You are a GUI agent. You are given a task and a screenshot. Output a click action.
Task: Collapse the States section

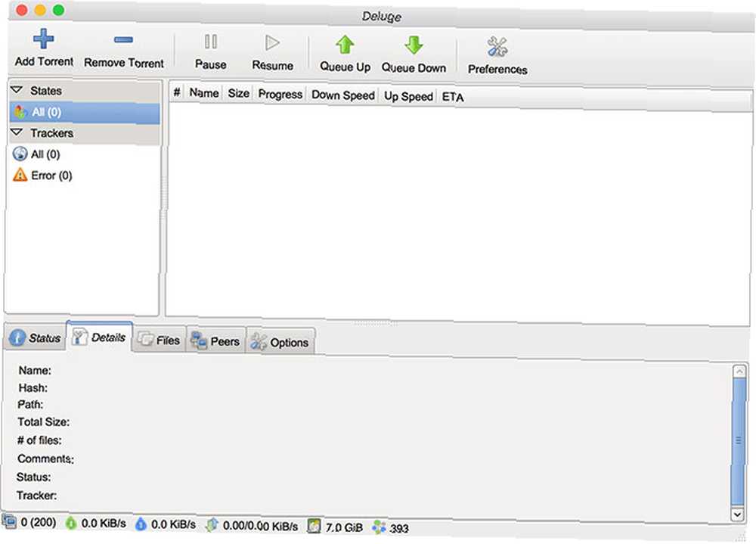(17, 90)
